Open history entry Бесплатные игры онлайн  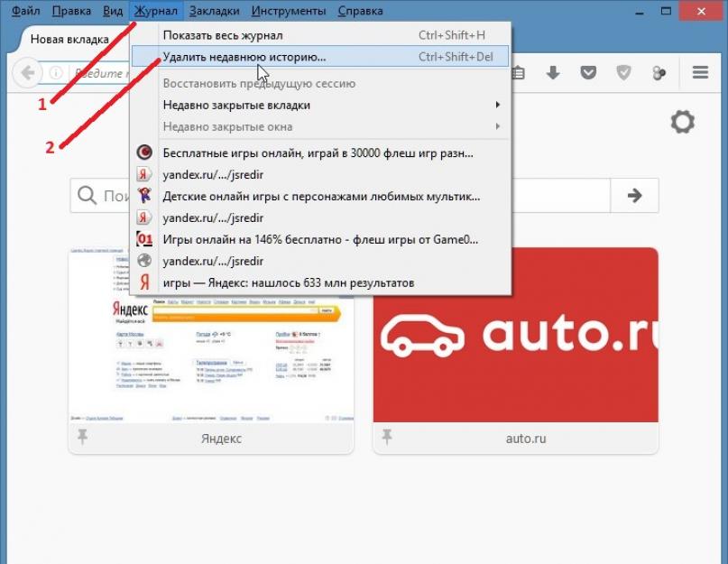(320, 153)
